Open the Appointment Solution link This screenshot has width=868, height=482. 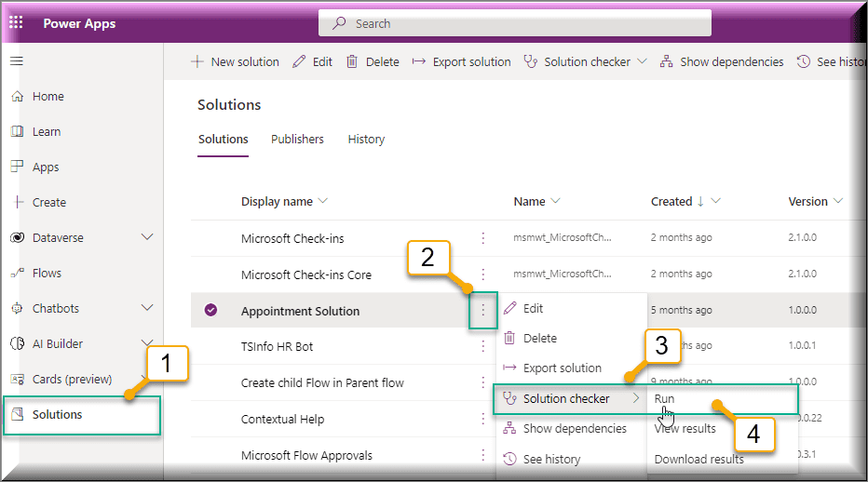click(x=300, y=311)
